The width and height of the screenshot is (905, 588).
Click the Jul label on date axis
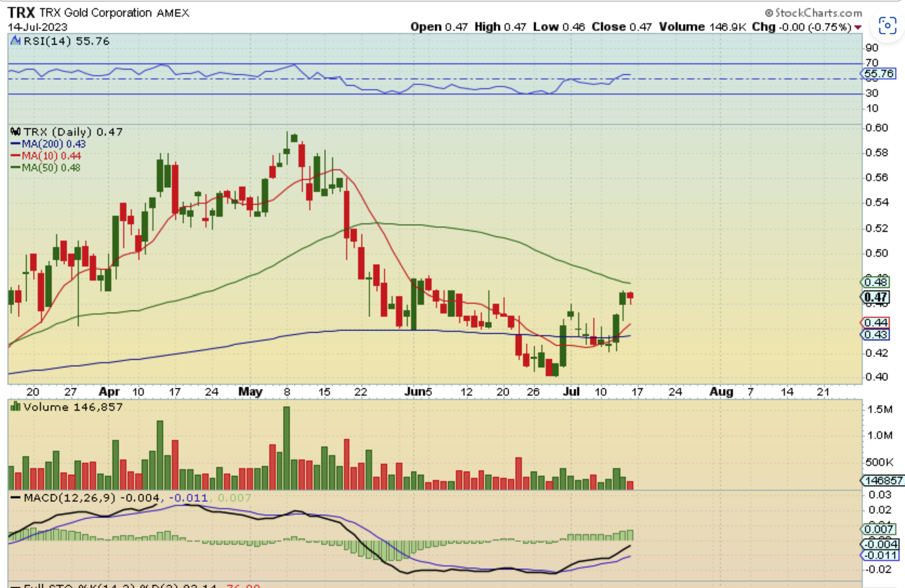571,392
